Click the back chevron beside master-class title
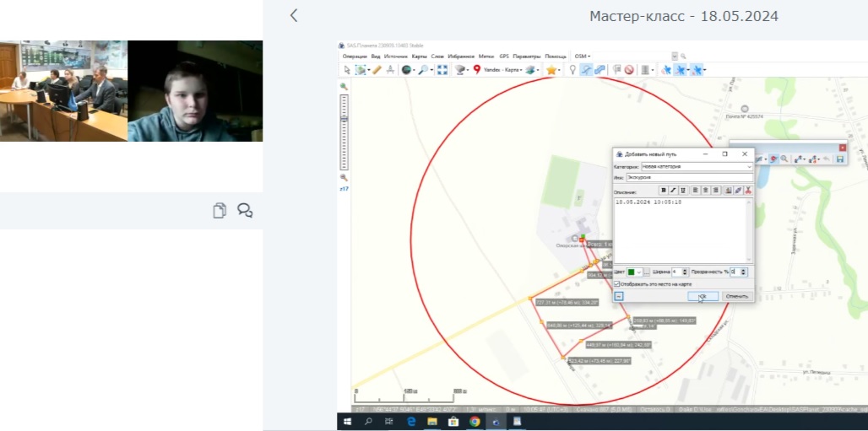 tap(294, 15)
